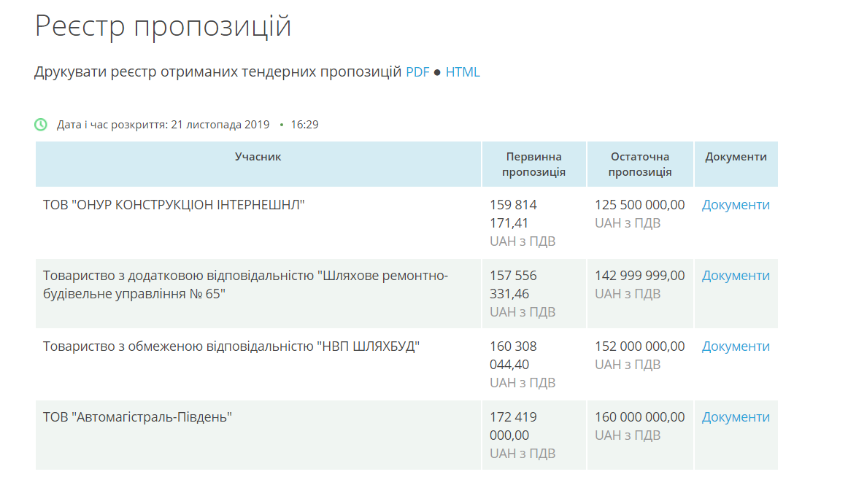Click final bid 142 999 999,00

point(640,276)
